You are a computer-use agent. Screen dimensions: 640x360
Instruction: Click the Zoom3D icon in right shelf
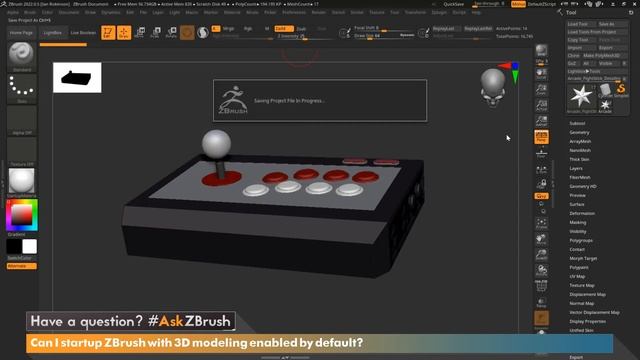[x=541, y=255]
